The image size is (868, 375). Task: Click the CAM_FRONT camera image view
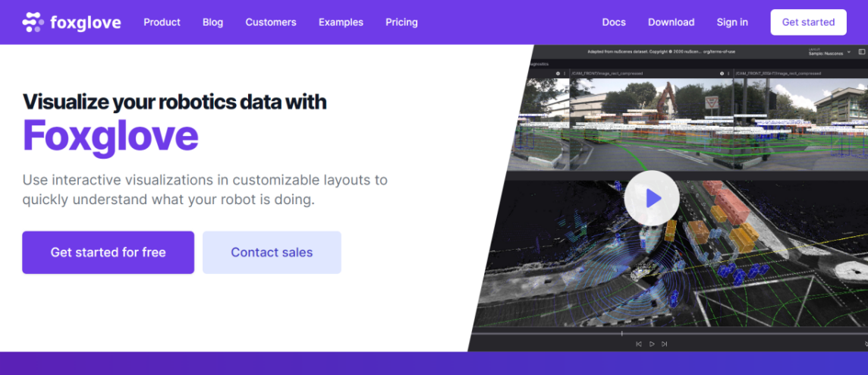click(651, 124)
